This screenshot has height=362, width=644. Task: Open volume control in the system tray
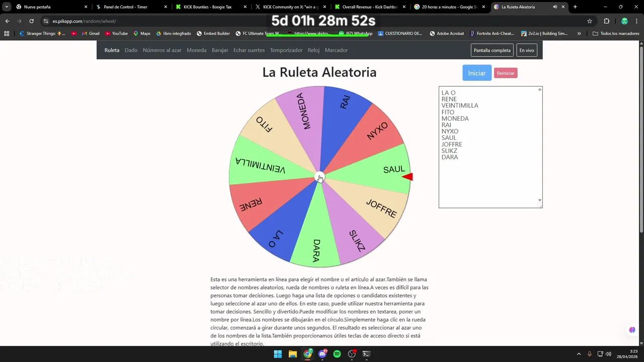[x=608, y=354]
